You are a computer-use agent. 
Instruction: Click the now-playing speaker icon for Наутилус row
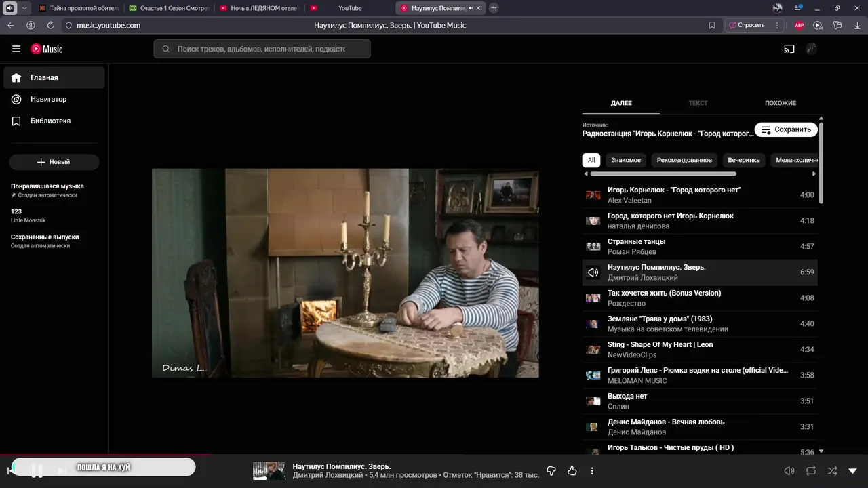(x=593, y=272)
